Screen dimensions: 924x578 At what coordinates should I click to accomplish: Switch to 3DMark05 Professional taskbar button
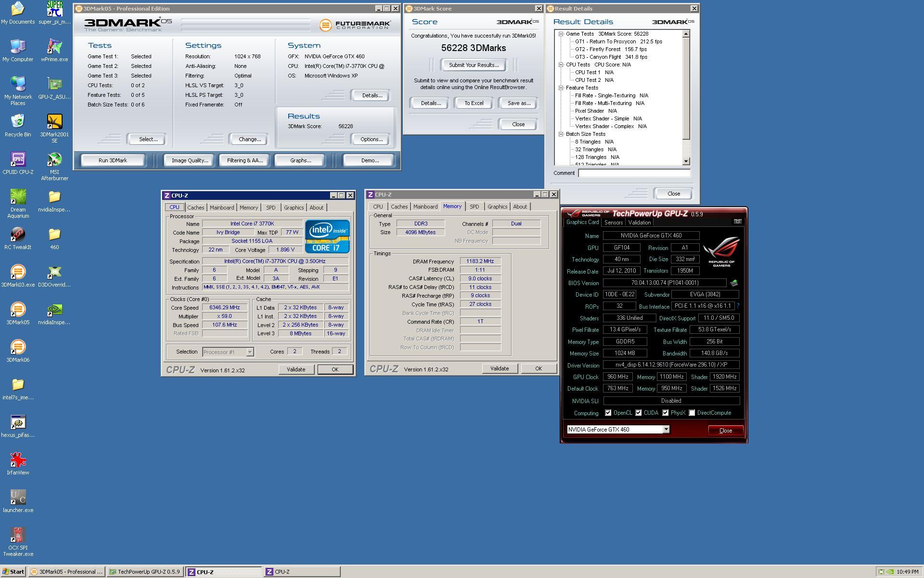[66, 572]
